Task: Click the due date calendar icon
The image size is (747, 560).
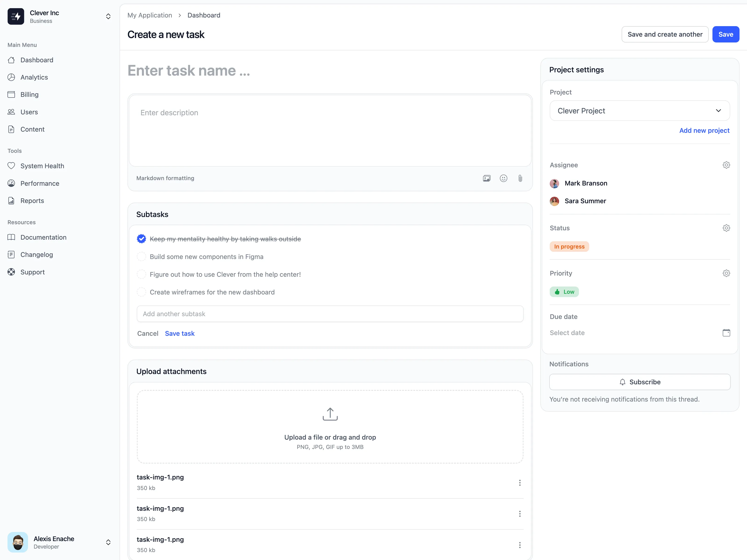Action: click(726, 333)
